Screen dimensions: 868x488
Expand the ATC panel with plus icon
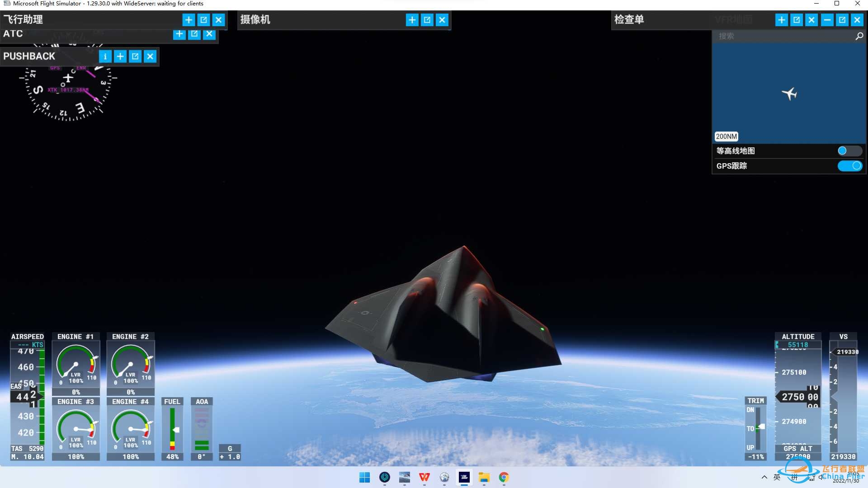coord(179,34)
